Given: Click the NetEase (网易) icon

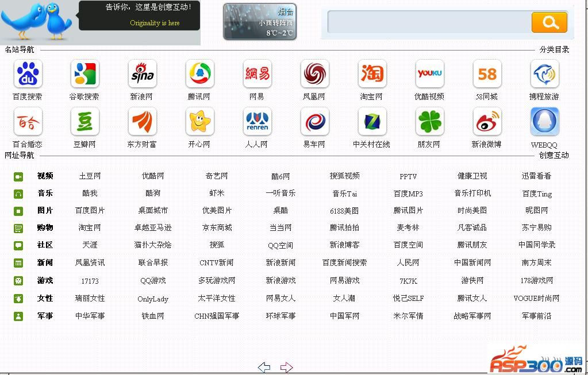Looking at the screenshot, I should (258, 74).
